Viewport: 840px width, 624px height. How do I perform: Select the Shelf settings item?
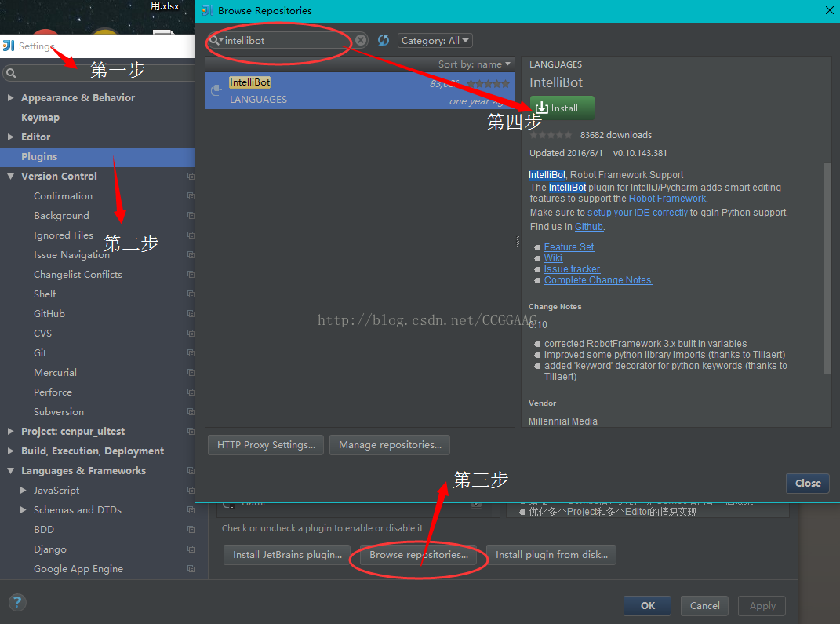[x=45, y=294]
